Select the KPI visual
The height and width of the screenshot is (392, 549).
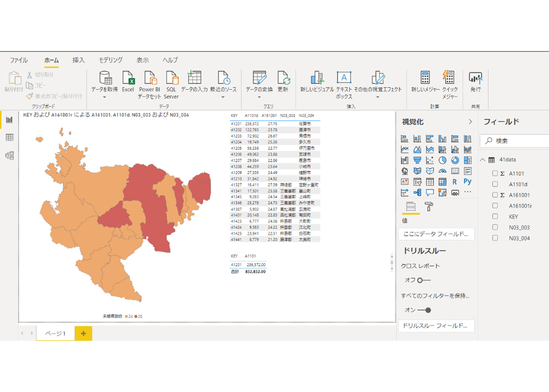click(x=405, y=182)
